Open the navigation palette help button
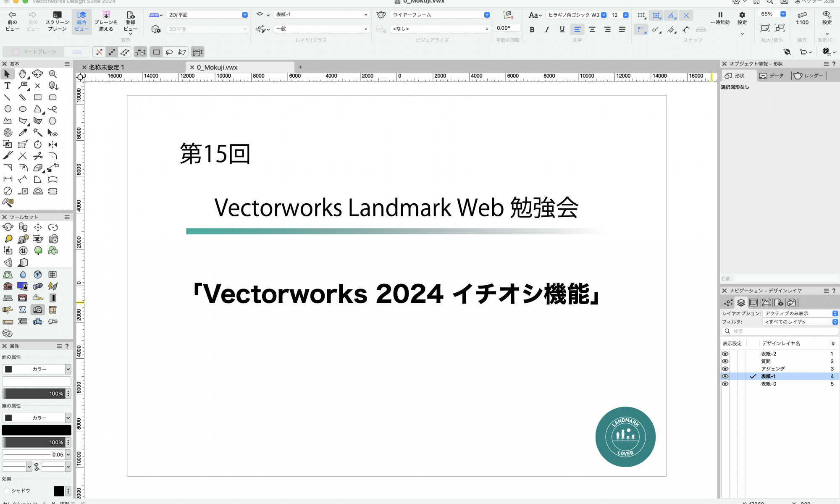This screenshot has width=840, height=504. 834,291
